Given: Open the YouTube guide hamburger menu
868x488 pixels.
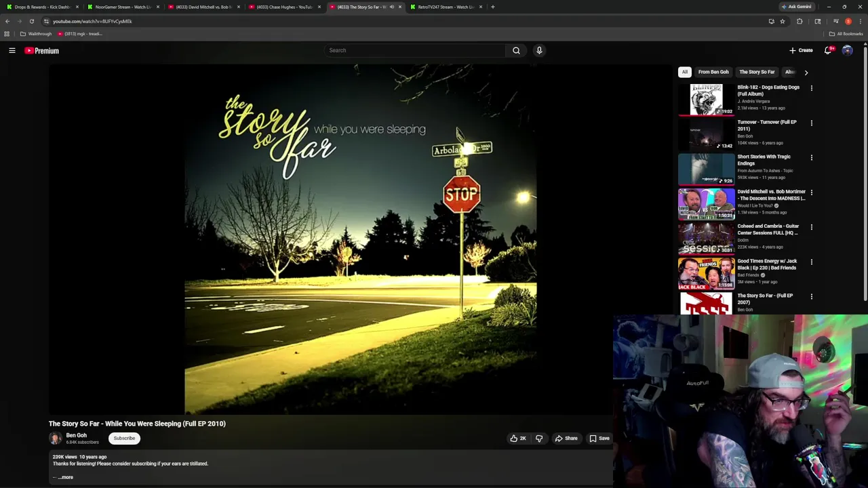Looking at the screenshot, I should (x=12, y=50).
